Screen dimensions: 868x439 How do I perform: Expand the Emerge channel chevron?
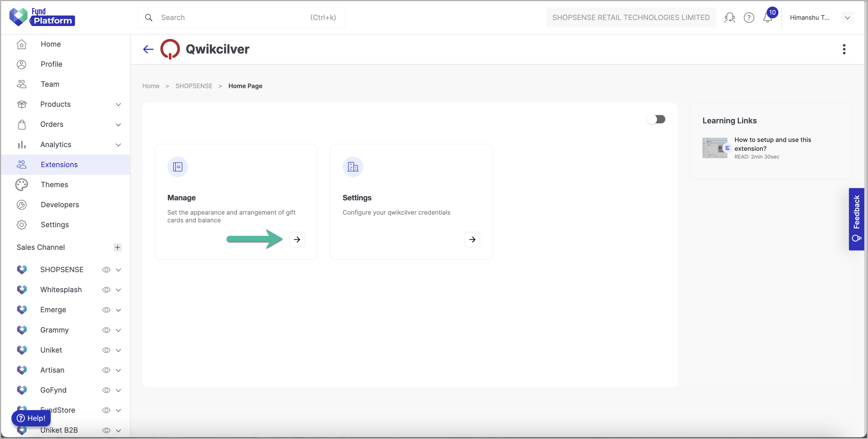tap(118, 310)
